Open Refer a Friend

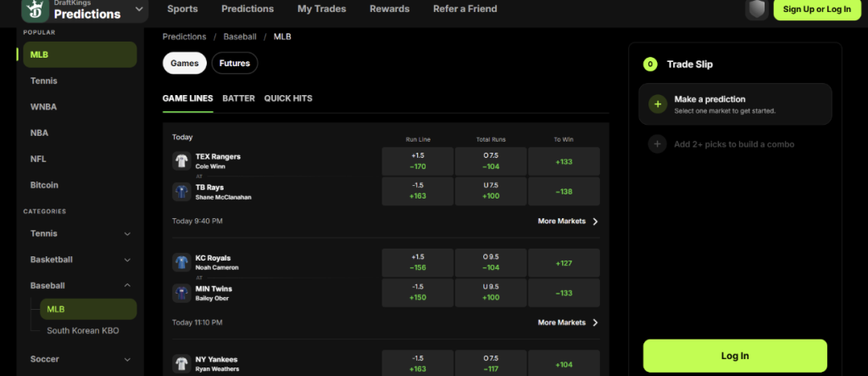[x=465, y=8]
